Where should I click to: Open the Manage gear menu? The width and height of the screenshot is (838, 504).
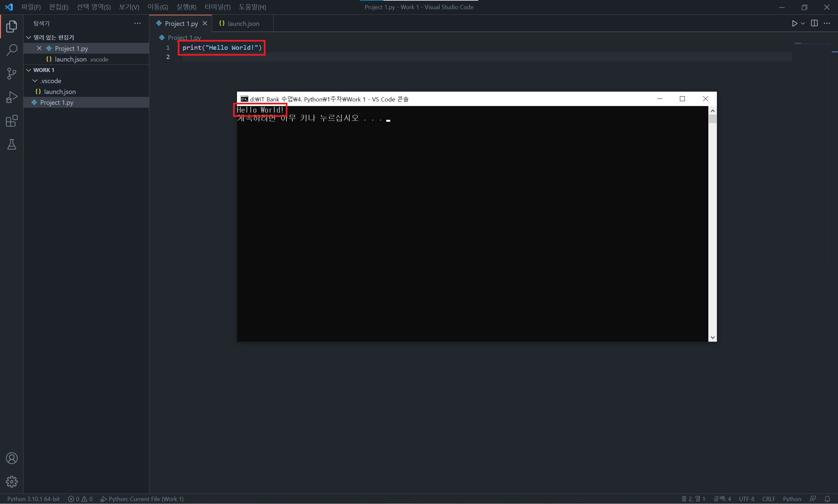coord(11,482)
